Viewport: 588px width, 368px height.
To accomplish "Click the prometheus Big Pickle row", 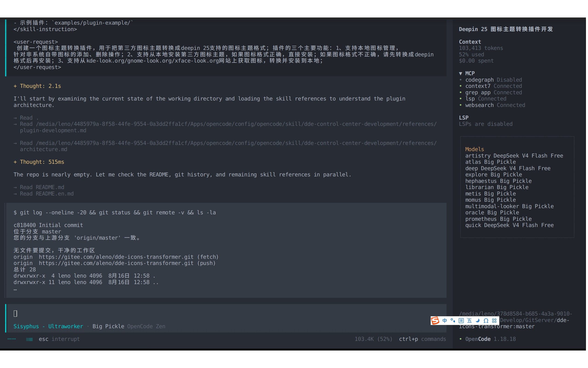I will tap(498, 219).
